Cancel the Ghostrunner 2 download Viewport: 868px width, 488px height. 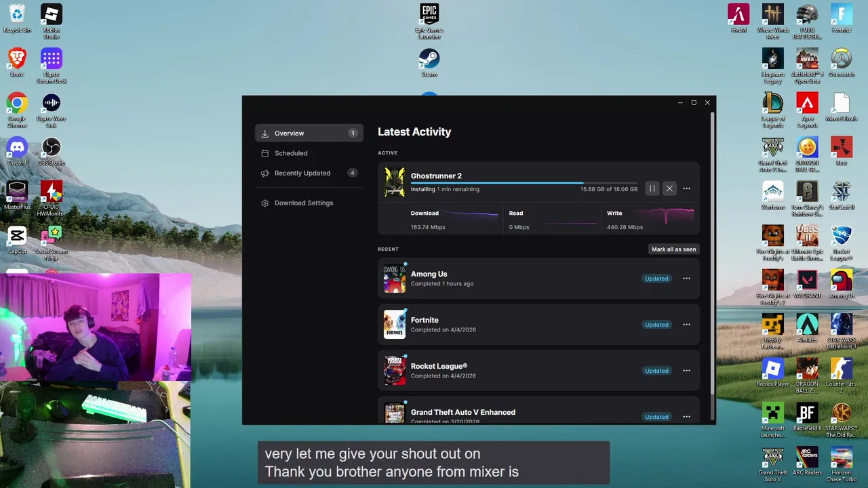pos(669,188)
